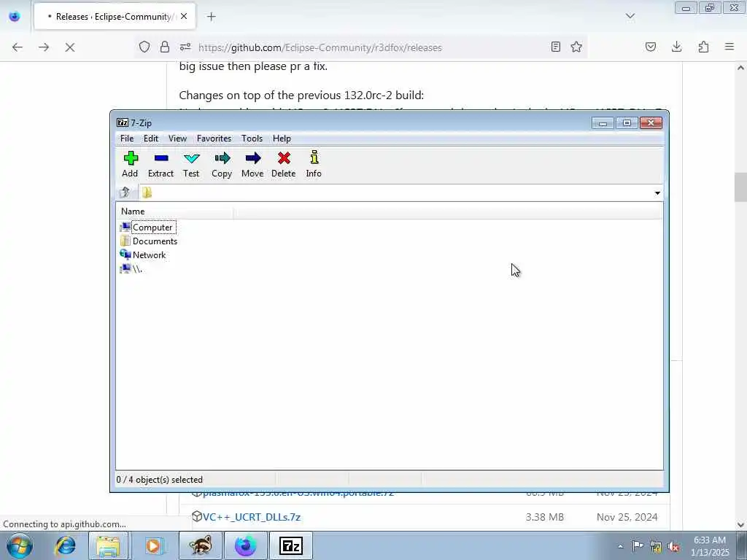Select the Computer entry in 7-Zip
The width and height of the screenshot is (747, 560).
point(148,227)
